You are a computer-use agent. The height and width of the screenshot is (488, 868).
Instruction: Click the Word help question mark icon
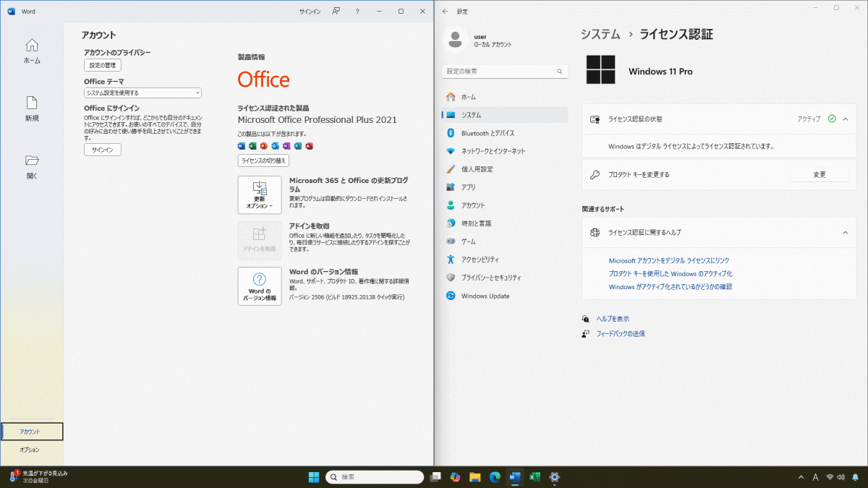click(x=357, y=12)
